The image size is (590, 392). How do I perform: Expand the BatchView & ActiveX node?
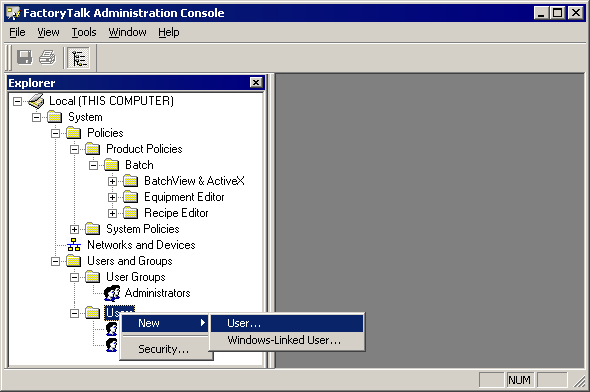pyautogui.click(x=112, y=181)
